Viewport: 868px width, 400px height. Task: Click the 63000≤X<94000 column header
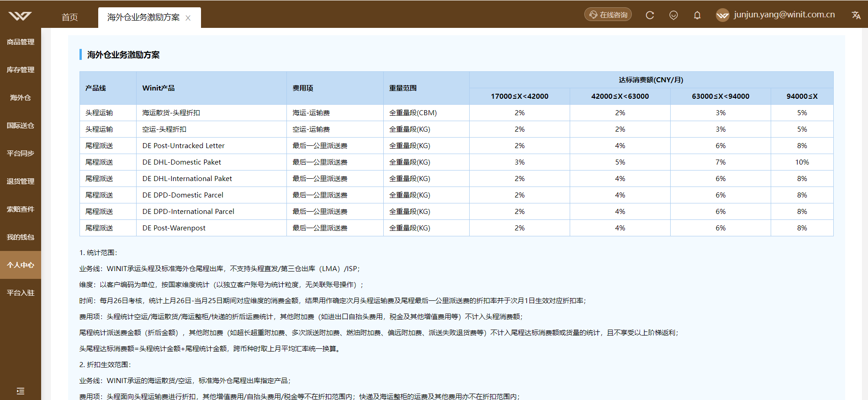pos(720,96)
